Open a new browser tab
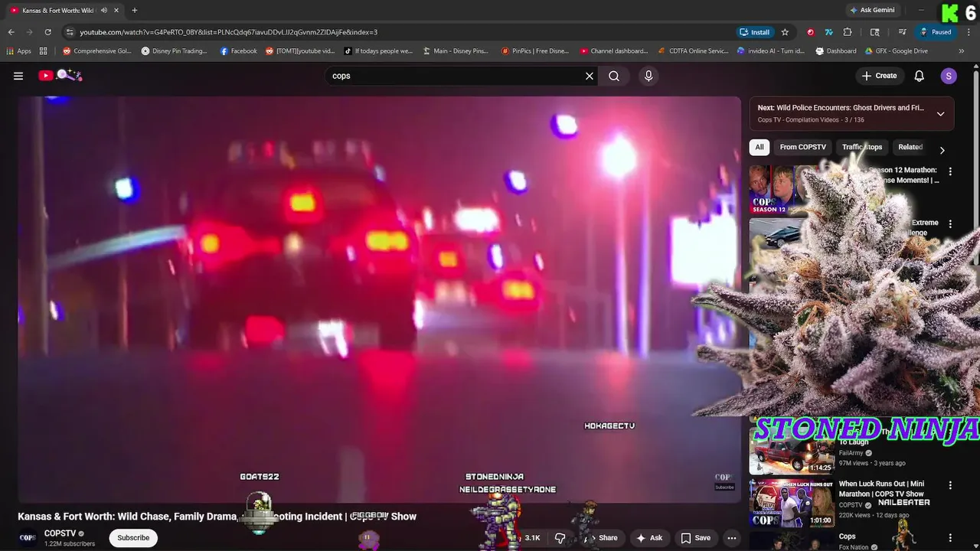Image resolution: width=980 pixels, height=551 pixels. point(135,10)
